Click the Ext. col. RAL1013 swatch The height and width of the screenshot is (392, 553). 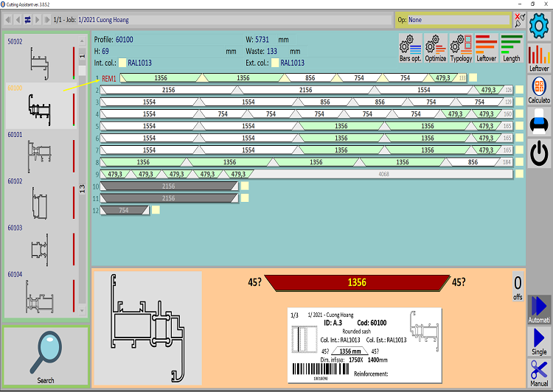click(275, 63)
